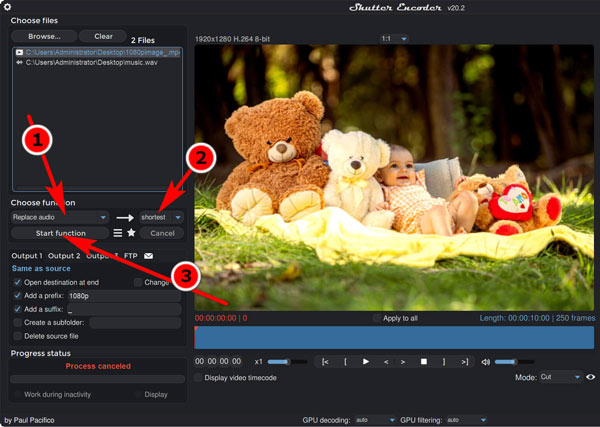600x427 pixels.
Task: Toggle preview with the eye icon
Action: pos(590,377)
